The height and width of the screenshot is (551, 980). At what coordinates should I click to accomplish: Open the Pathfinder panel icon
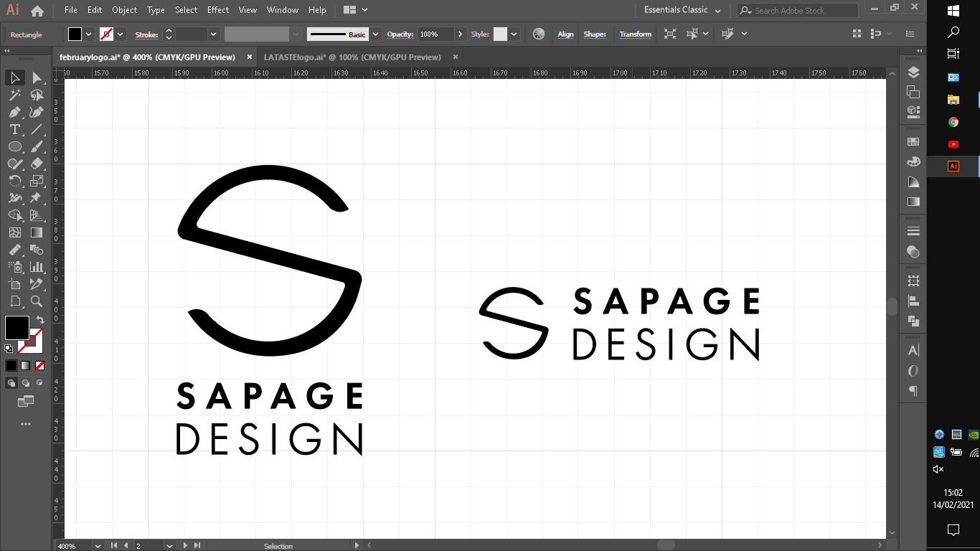[x=913, y=321]
